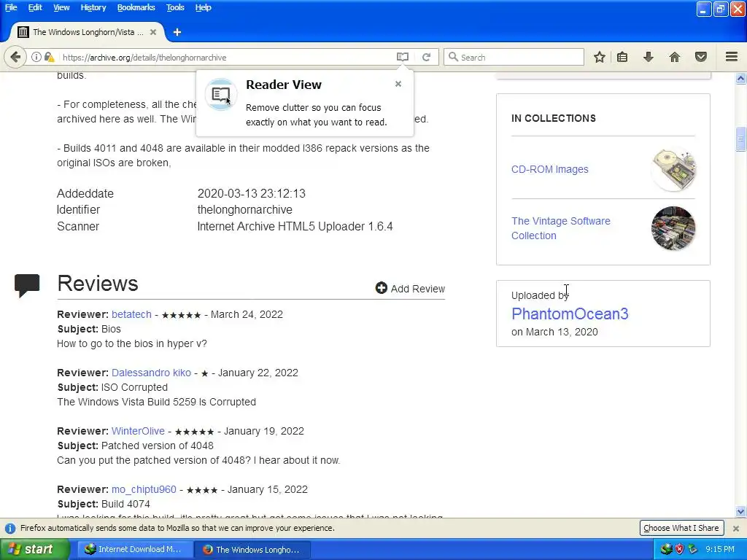747x560 pixels.
Task: Select The Windows Longhorn/Vista tab
Action: coord(86,32)
